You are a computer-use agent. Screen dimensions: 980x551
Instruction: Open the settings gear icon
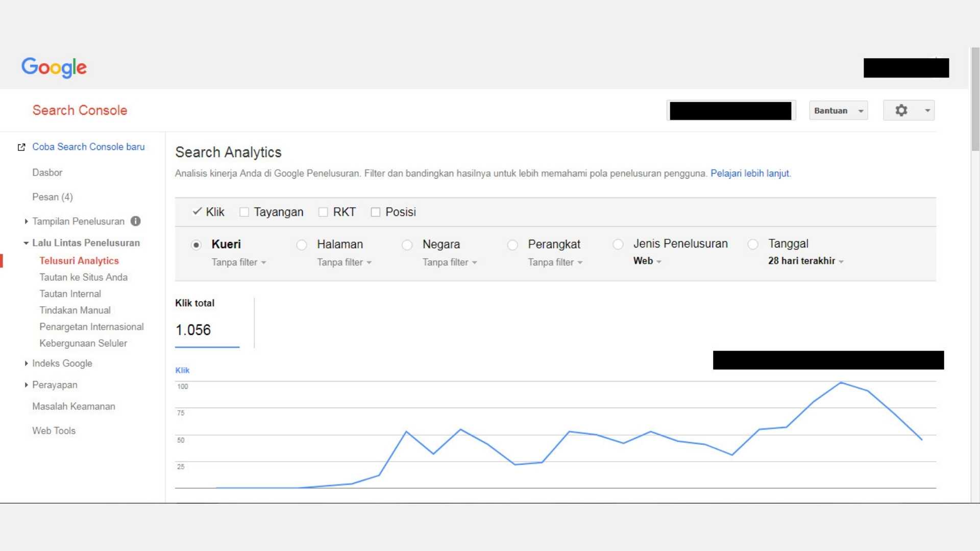(901, 110)
